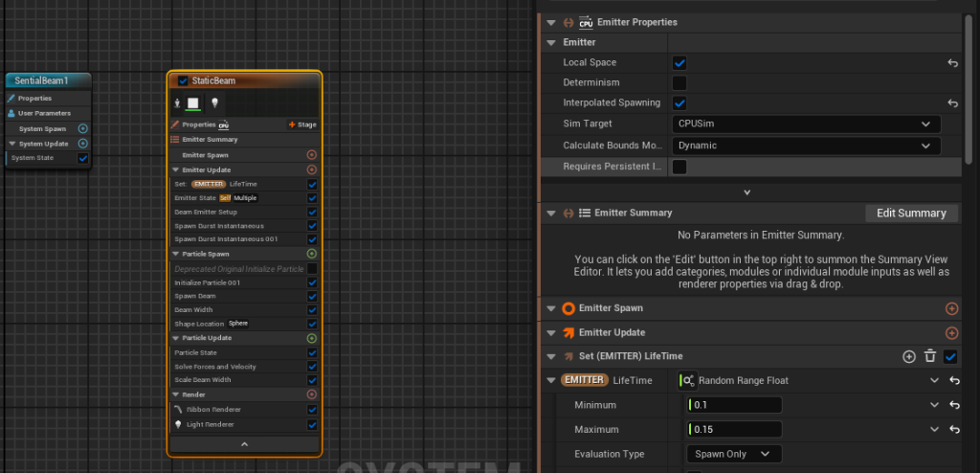Screen dimensions: 980x473
Task: Click the Random Range Float dynamic input icon
Action: click(x=687, y=380)
